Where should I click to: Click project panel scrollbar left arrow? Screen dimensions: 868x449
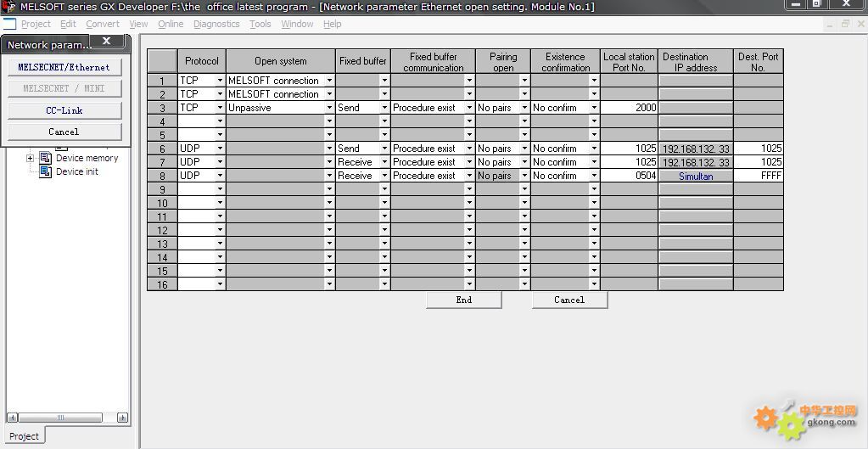coord(12,418)
